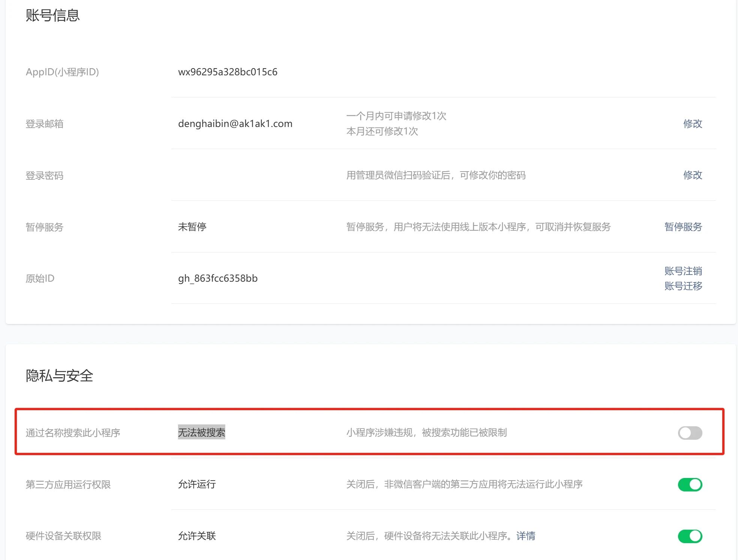Disable the 第三方应用运行权限 switch
The height and width of the screenshot is (560, 738).
[690, 484]
